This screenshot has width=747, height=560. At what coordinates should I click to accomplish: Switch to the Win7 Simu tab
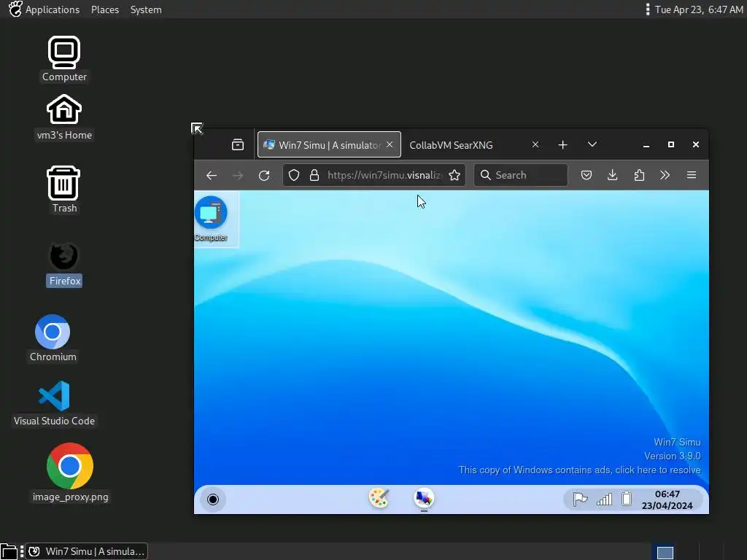point(329,145)
